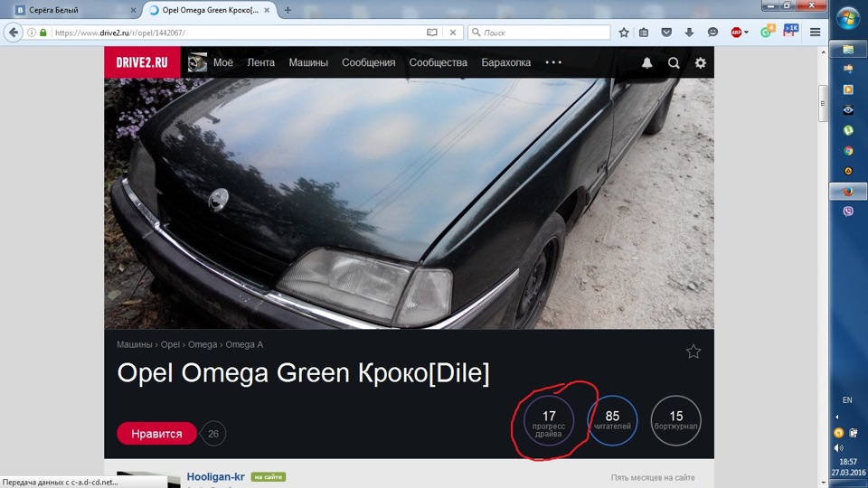
Task: Switch to Firefox taskbar button
Action: [x=848, y=192]
